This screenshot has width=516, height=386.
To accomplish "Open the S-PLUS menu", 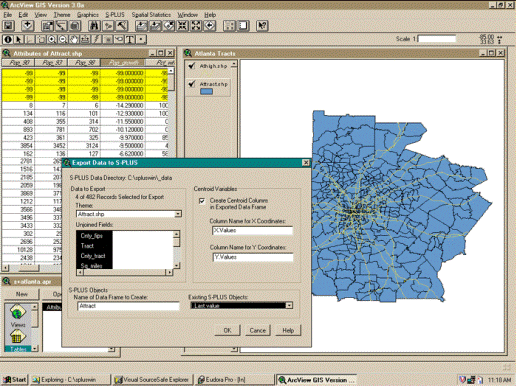I will [x=115, y=15].
